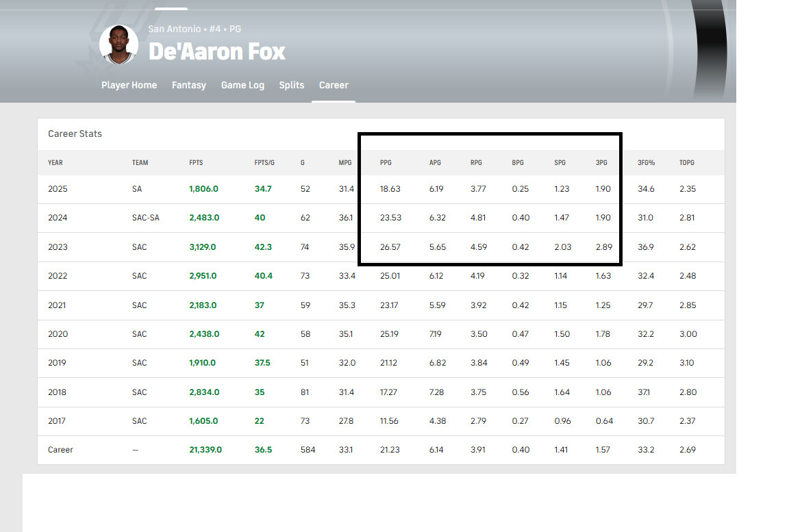Click the 21,339.0 career fantasy points total
Screen dimensions: 789x532
[x=205, y=450]
